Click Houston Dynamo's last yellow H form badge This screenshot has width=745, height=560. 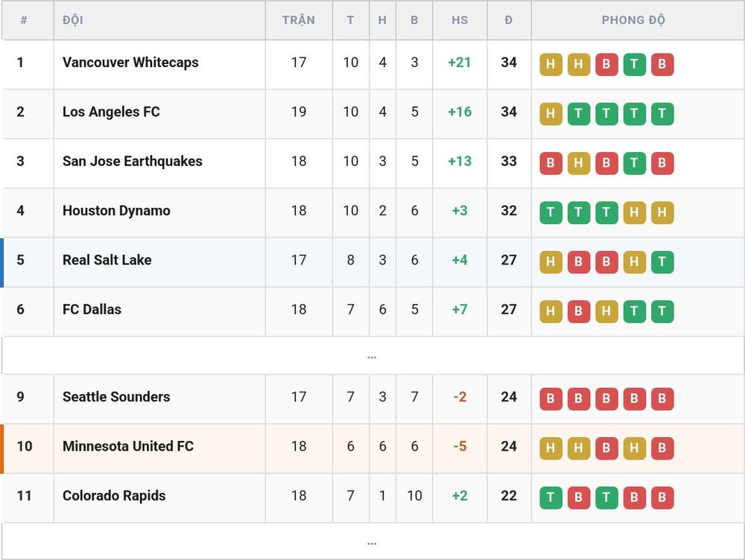662,212
